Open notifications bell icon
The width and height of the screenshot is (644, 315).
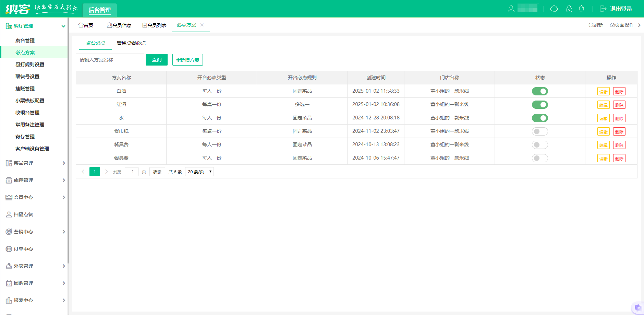[x=581, y=9]
